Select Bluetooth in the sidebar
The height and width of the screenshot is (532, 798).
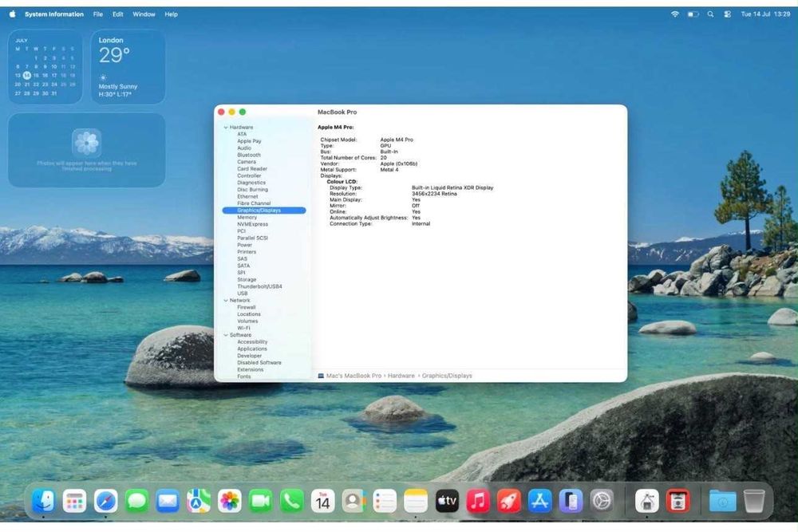pyautogui.click(x=249, y=155)
